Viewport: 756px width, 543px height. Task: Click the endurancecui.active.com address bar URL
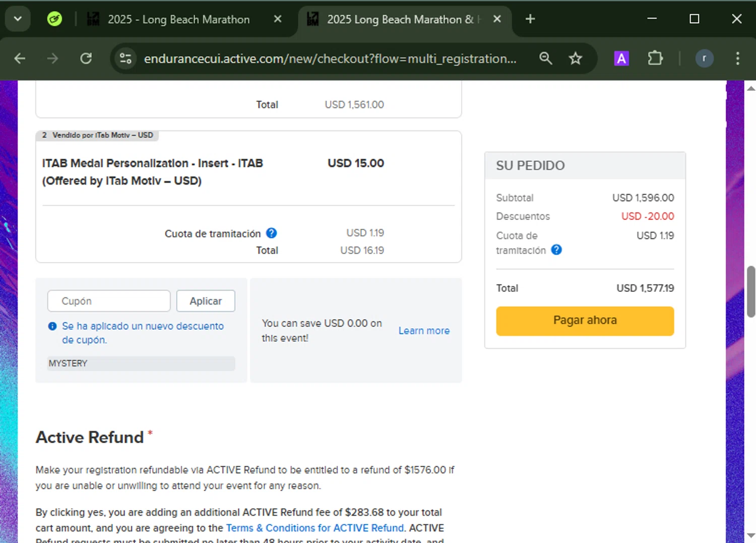coord(330,59)
